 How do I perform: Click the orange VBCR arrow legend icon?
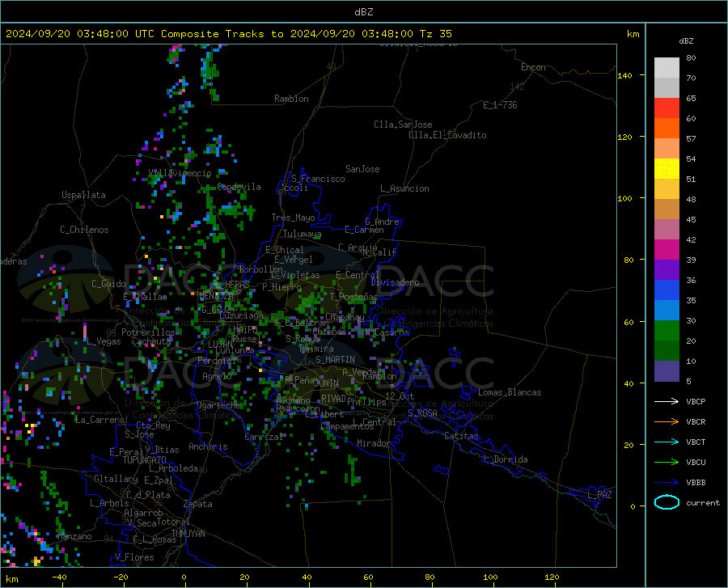(667, 422)
